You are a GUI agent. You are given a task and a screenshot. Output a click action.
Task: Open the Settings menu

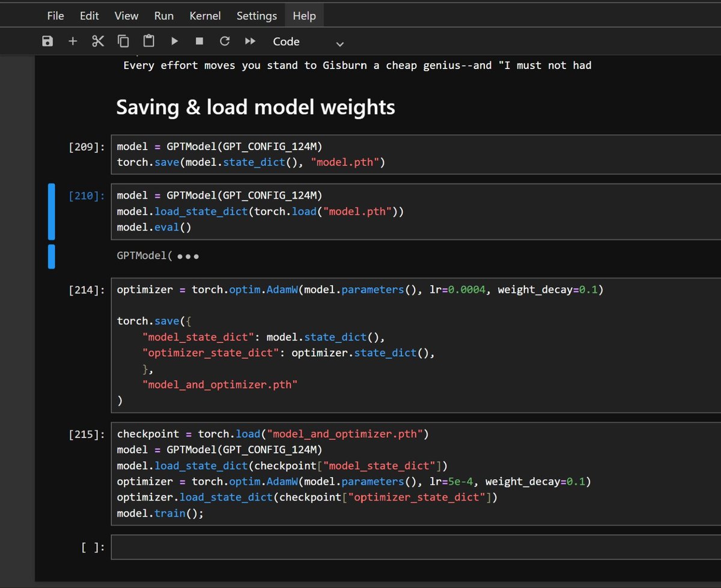(257, 16)
